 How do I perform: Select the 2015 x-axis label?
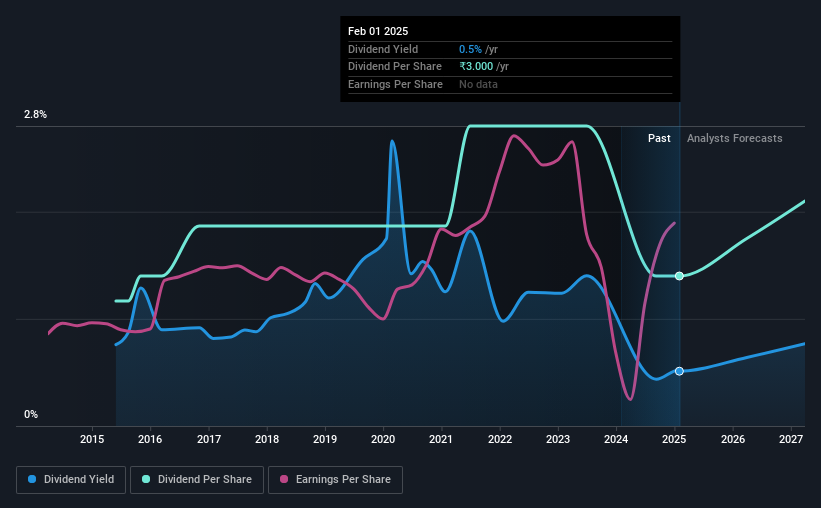(92, 439)
